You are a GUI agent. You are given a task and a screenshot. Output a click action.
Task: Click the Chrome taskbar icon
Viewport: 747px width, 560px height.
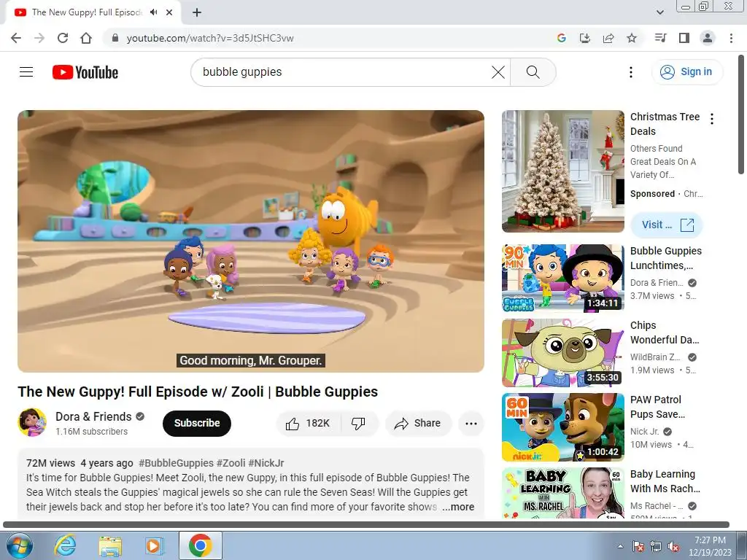[200, 545]
